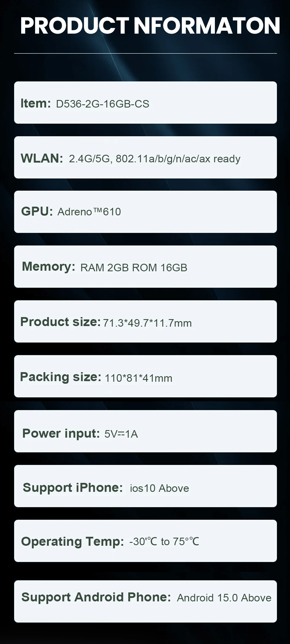The height and width of the screenshot is (644, 290).
Task: Click the 5V 1A power value
Action: [121, 434]
